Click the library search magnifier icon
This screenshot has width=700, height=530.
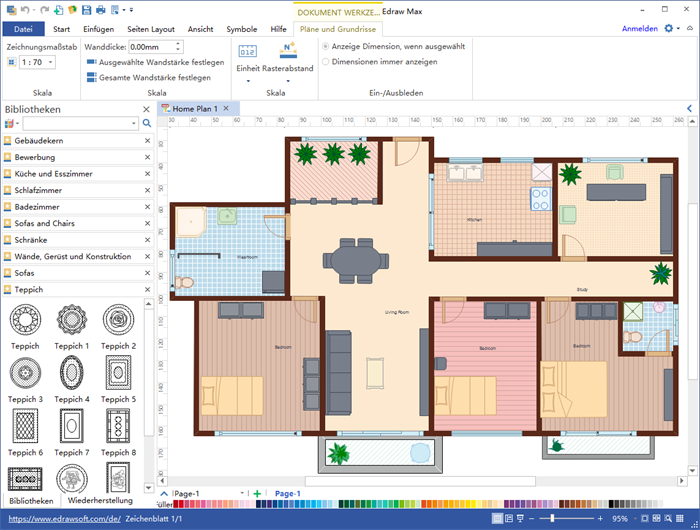[147, 123]
